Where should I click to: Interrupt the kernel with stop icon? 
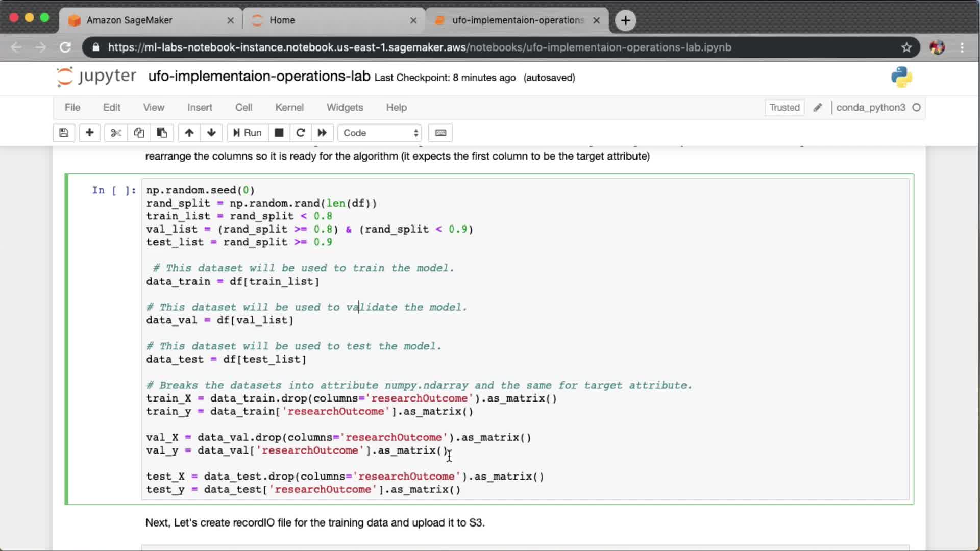point(279,133)
